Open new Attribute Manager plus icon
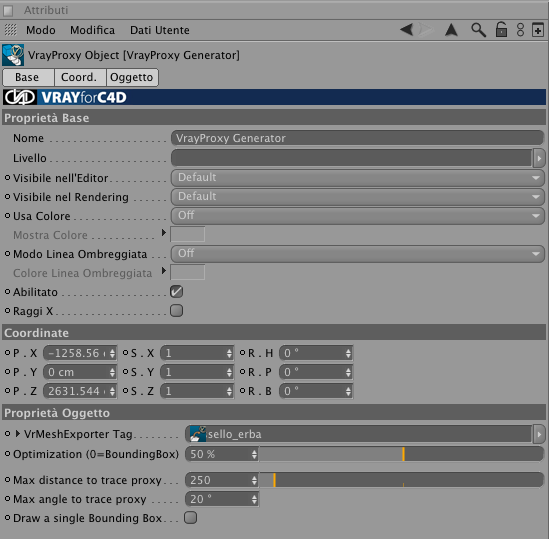Screen dimensions: 549x539 tap(538, 30)
